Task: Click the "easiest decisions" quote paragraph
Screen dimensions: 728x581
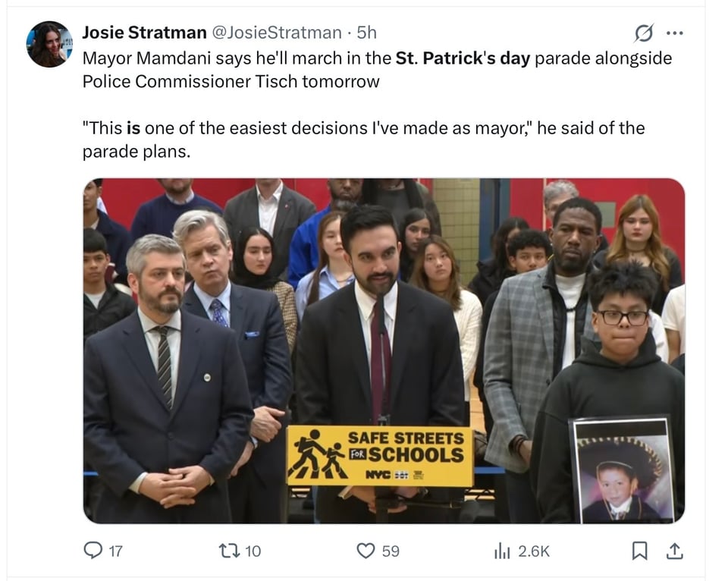Action: (x=363, y=140)
